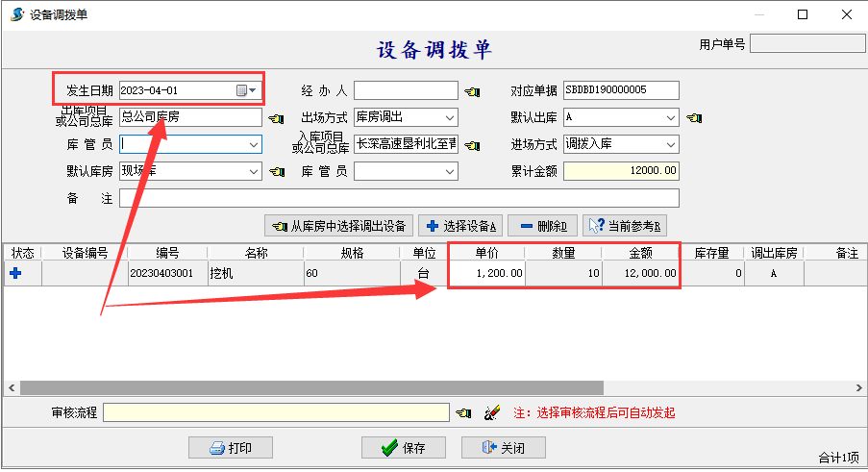Expand the 出场方式 dropdown
868x472 pixels.
450,117
